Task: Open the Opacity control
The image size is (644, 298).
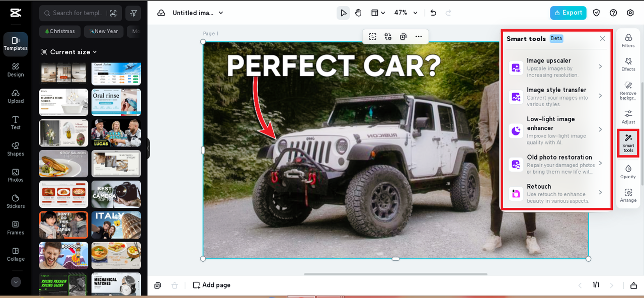Action: 628,171
